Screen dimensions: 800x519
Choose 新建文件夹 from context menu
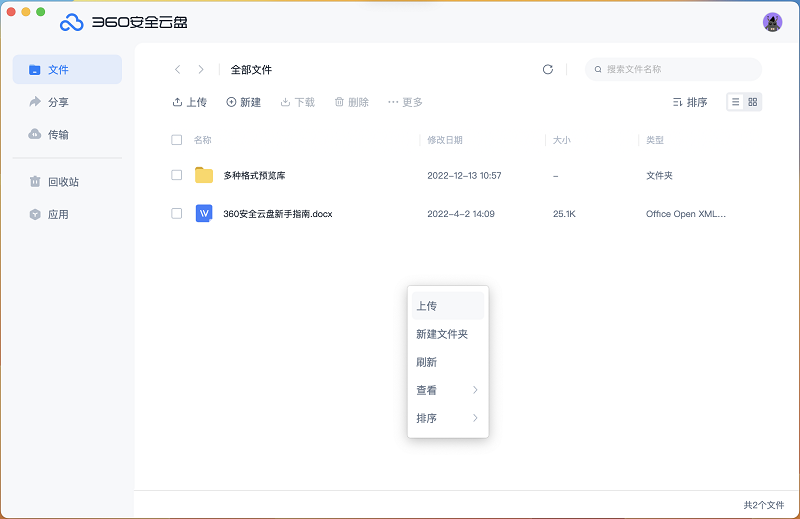[442, 334]
